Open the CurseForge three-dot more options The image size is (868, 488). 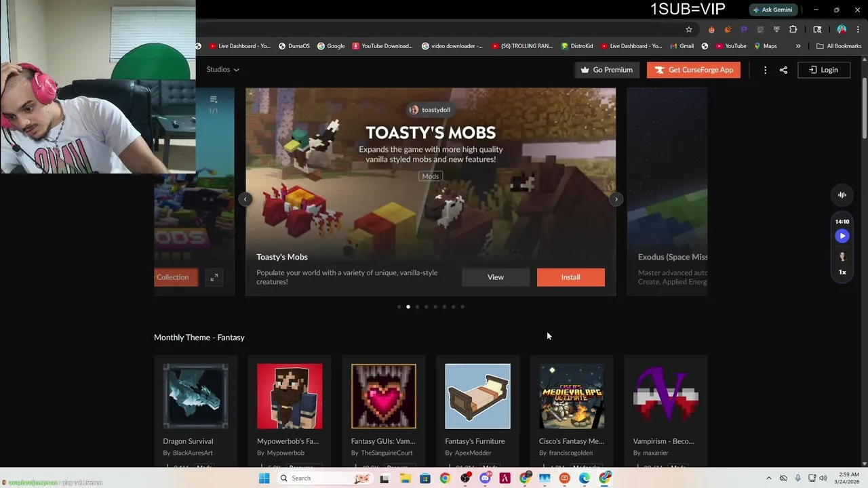765,70
